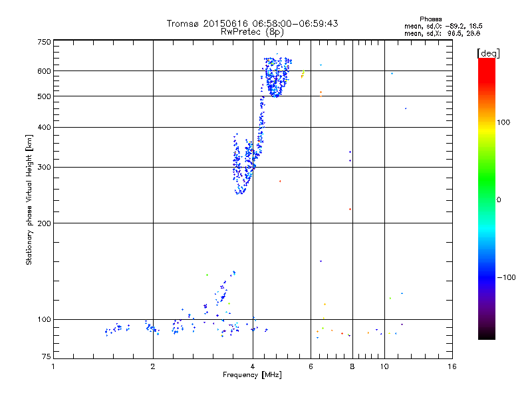This screenshot has width=532, height=399.
Task: Click the dense blue echo cluster above 500 km
Action: 277,76
